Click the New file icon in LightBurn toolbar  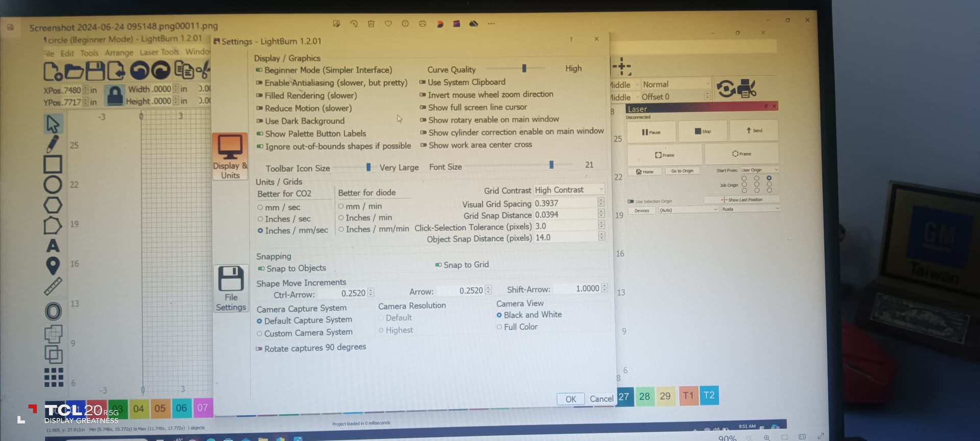pyautogui.click(x=53, y=71)
